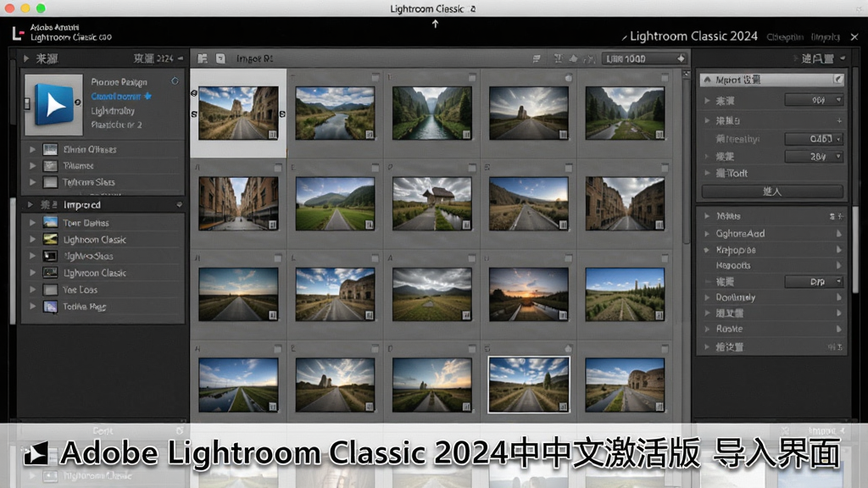Viewport: 868px width, 488px height.
Task: Open the Drp dropdown in the right panel
Action: pyautogui.click(x=814, y=281)
